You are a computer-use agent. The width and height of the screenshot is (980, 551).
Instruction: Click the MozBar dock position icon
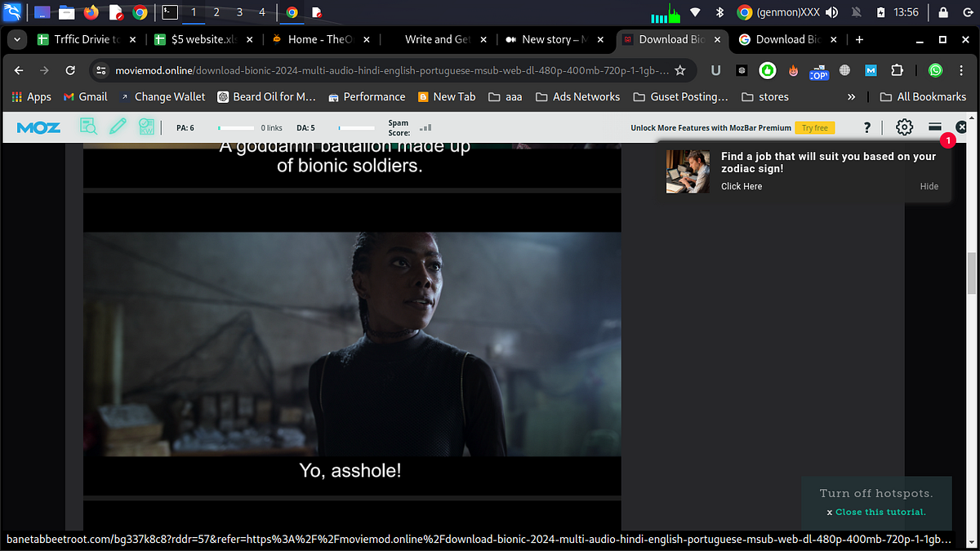tap(935, 127)
